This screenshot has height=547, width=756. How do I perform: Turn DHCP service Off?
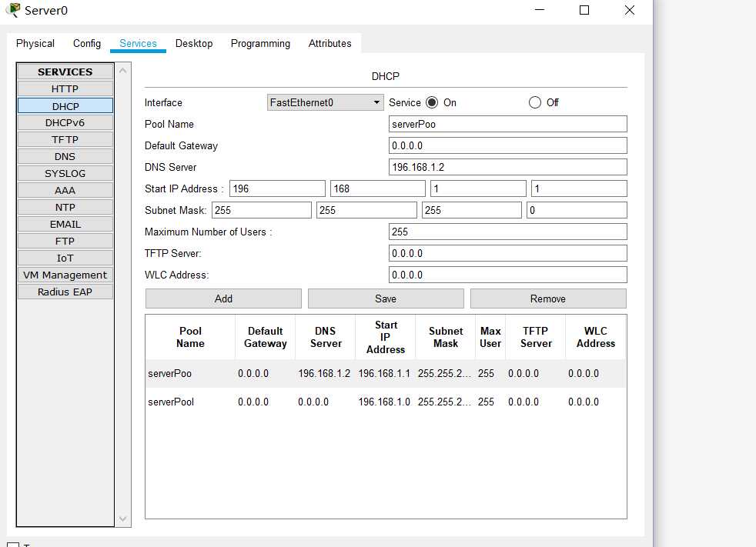[x=535, y=102]
